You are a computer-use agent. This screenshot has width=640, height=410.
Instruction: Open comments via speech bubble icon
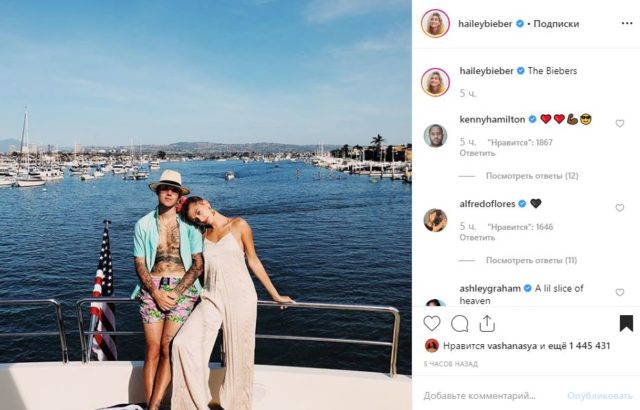pyautogui.click(x=460, y=323)
